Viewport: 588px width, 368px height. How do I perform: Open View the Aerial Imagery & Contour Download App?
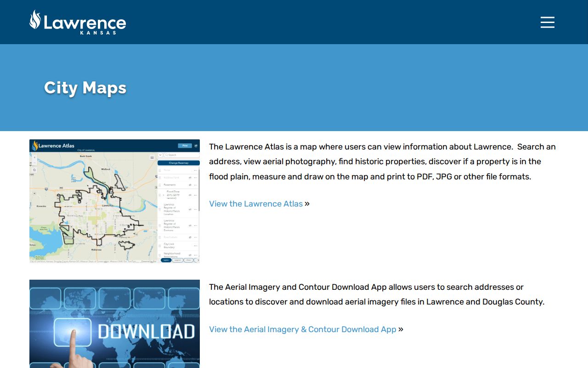coord(303,329)
